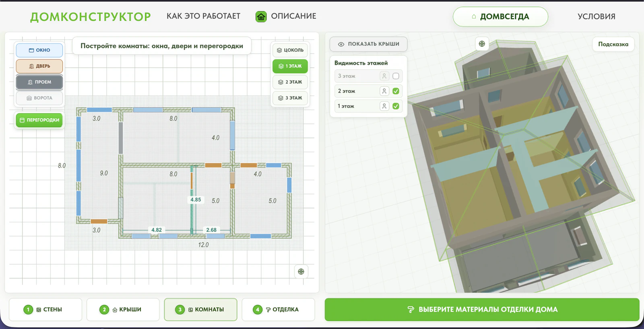Select the ДВЕРЬ door tool
The width and height of the screenshot is (644, 329).
point(39,66)
